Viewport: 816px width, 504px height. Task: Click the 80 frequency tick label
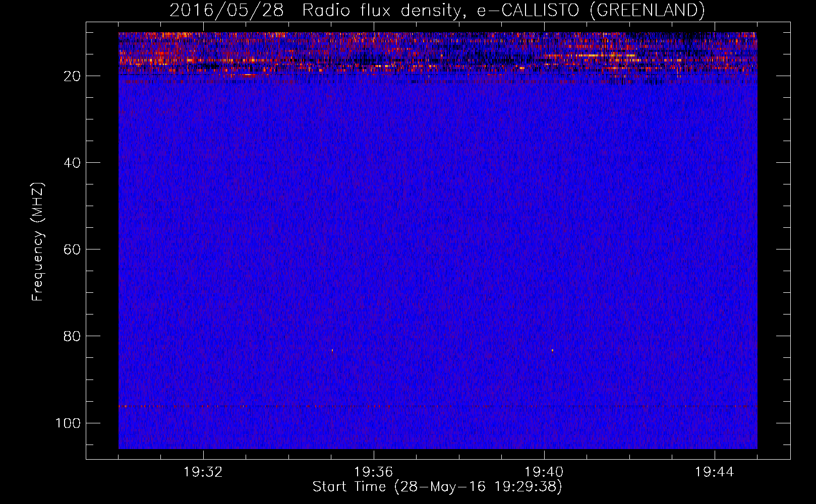(73, 336)
